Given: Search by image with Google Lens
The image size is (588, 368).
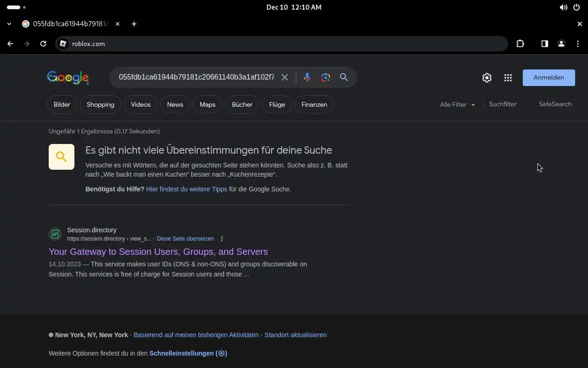Looking at the screenshot, I should 326,77.
